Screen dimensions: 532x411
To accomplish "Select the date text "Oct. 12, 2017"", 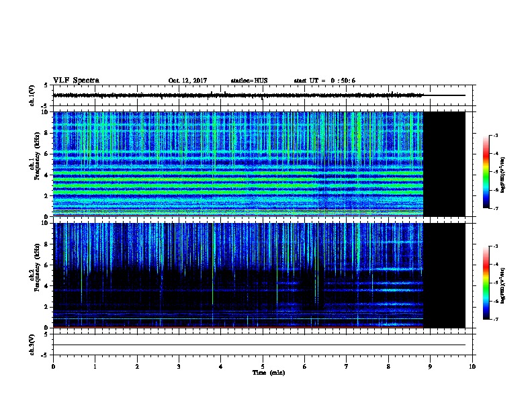I will click(x=187, y=81).
